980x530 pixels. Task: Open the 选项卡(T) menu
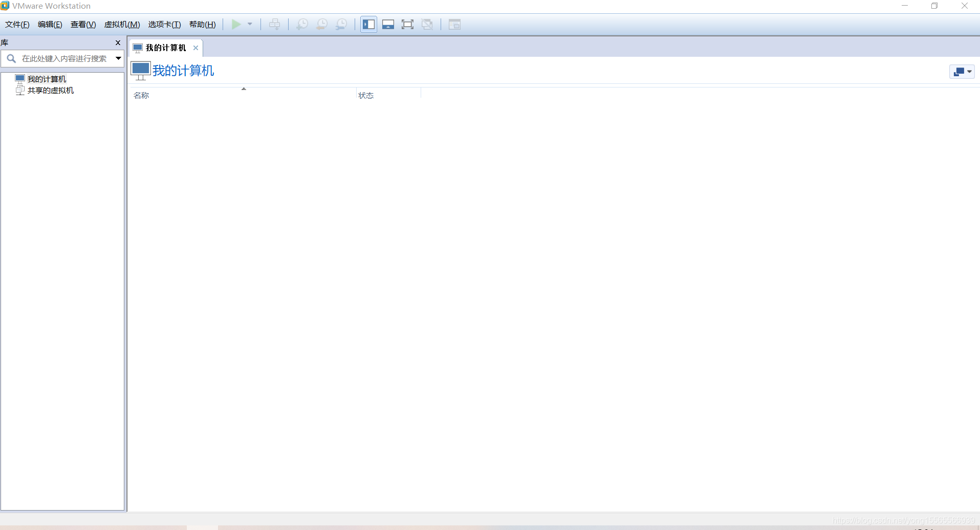165,25
